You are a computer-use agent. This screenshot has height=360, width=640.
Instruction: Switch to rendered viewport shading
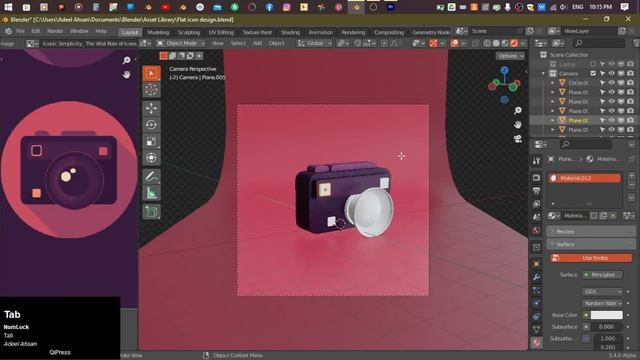click(514, 43)
